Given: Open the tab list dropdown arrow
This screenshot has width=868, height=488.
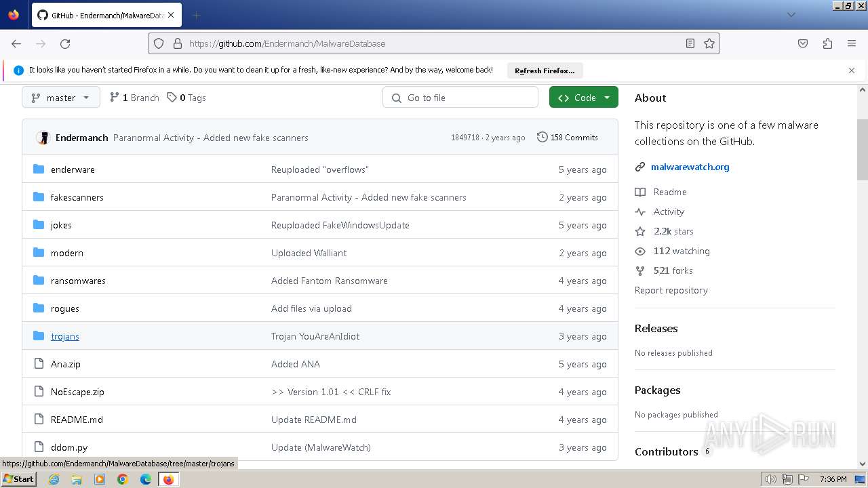Looking at the screenshot, I should pos(791,15).
